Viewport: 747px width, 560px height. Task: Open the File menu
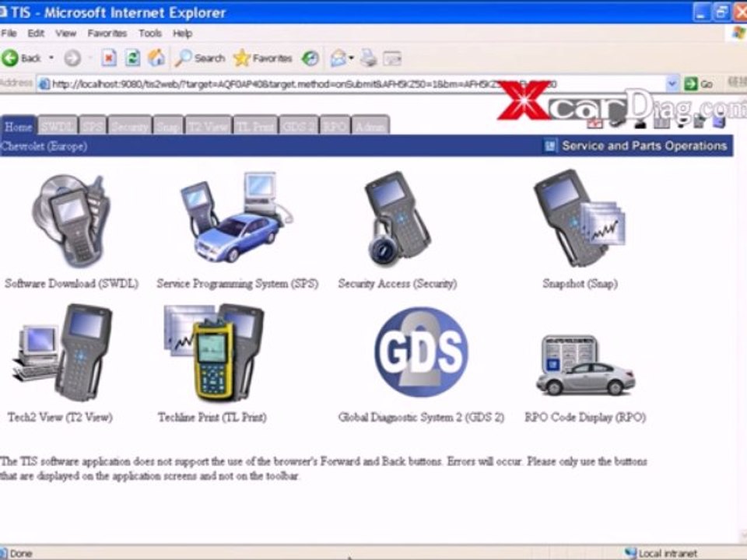coord(9,33)
